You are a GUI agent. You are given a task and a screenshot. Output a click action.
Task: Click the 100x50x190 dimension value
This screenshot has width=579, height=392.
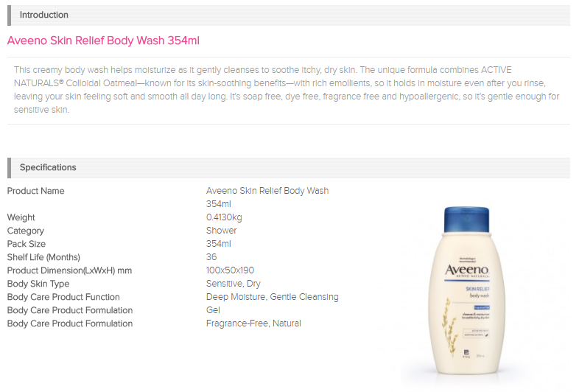tap(230, 270)
